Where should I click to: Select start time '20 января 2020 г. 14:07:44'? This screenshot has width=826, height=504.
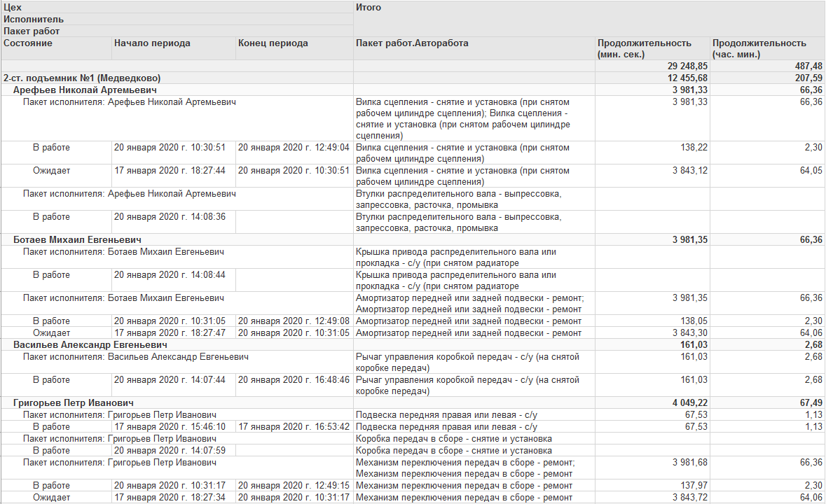170,380
